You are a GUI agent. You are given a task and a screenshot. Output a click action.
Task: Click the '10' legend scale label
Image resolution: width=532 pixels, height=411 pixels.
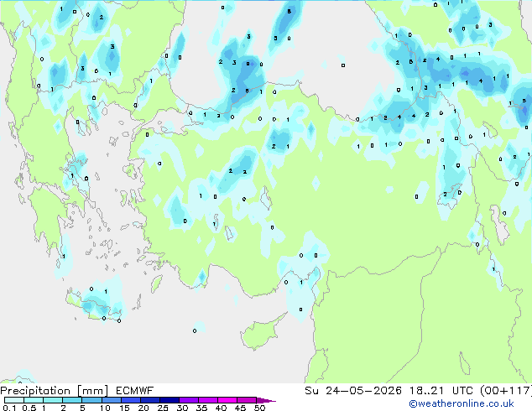[105, 408]
